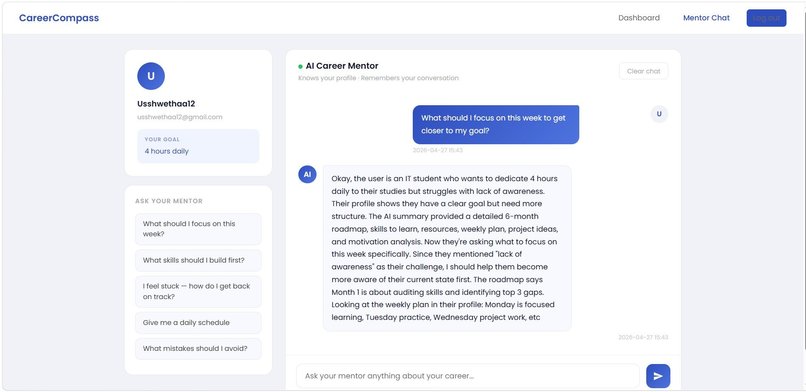Click the AI mentor response bubble

(x=447, y=248)
